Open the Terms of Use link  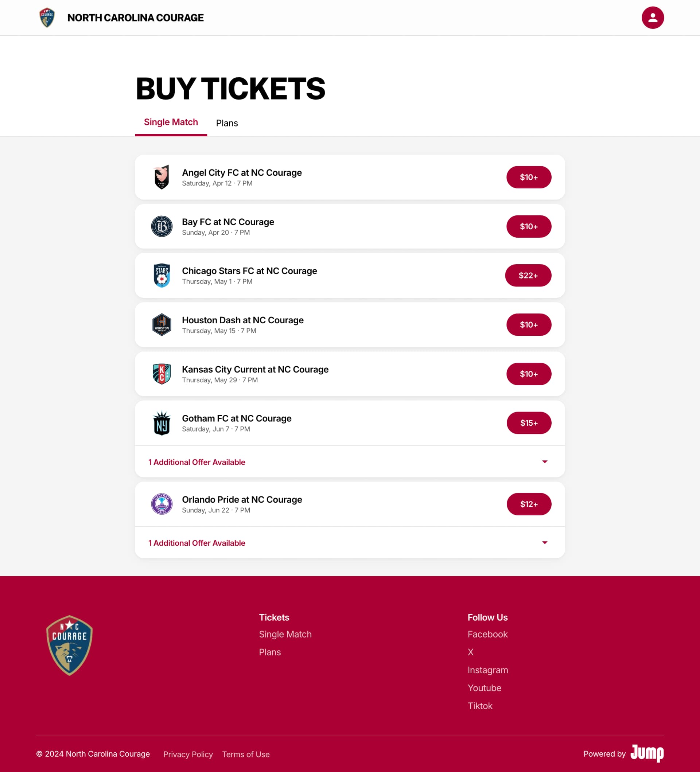pos(245,755)
